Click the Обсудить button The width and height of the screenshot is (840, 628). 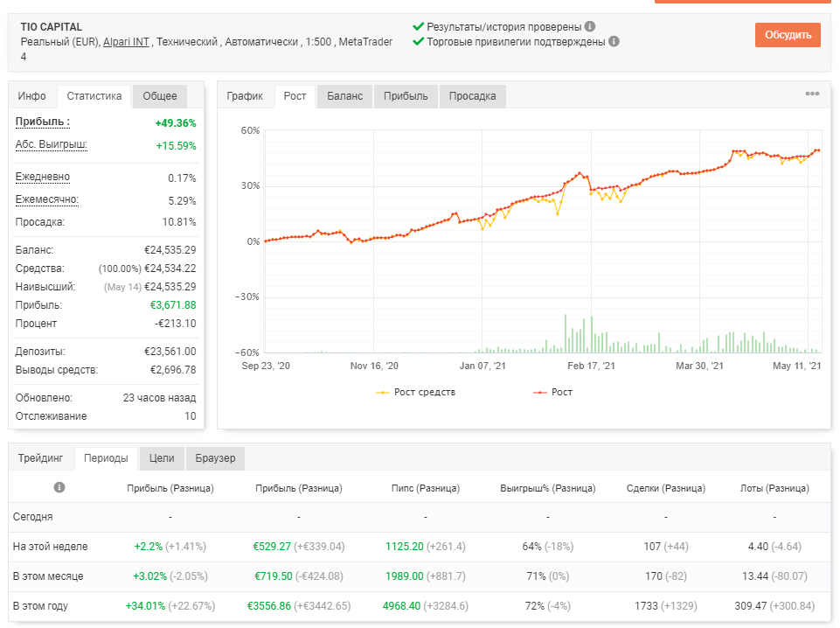pos(788,35)
